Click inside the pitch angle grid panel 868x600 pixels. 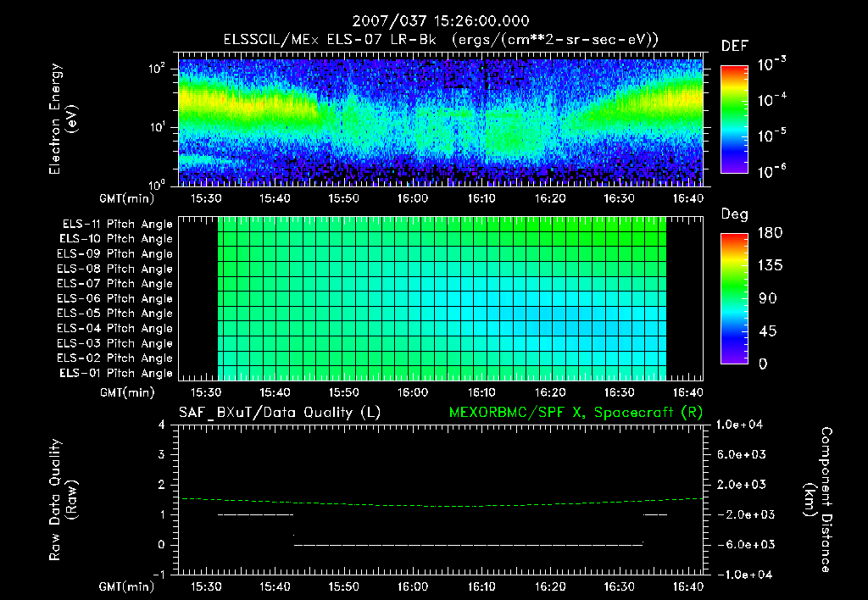tap(442, 299)
